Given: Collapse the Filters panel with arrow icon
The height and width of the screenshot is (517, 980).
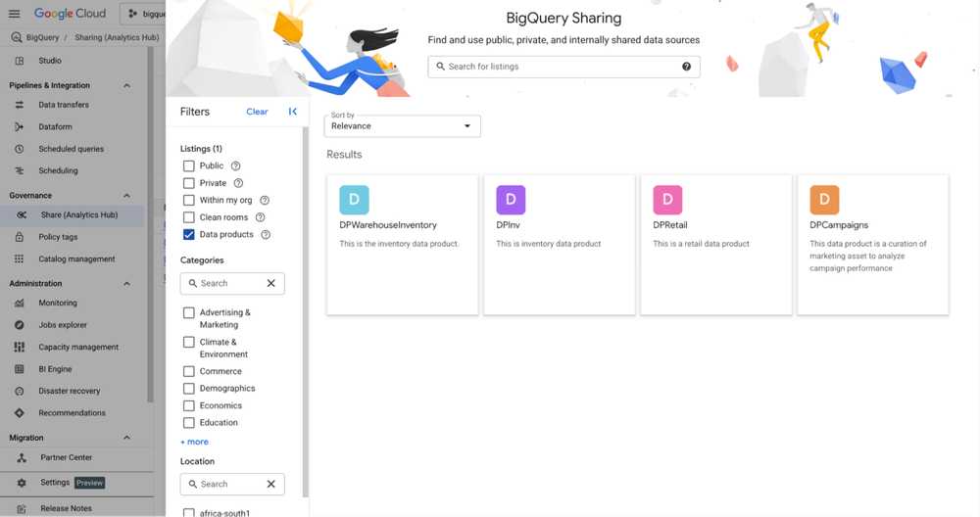Looking at the screenshot, I should [292, 112].
